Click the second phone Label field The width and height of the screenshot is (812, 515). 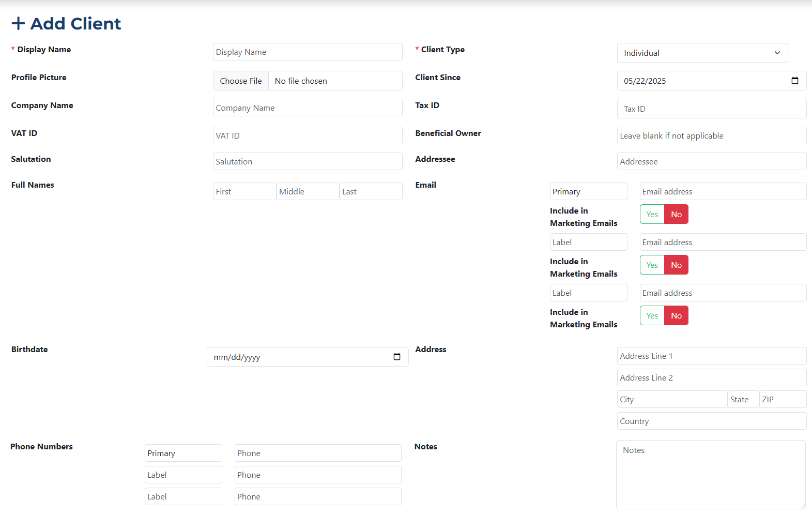click(x=183, y=475)
